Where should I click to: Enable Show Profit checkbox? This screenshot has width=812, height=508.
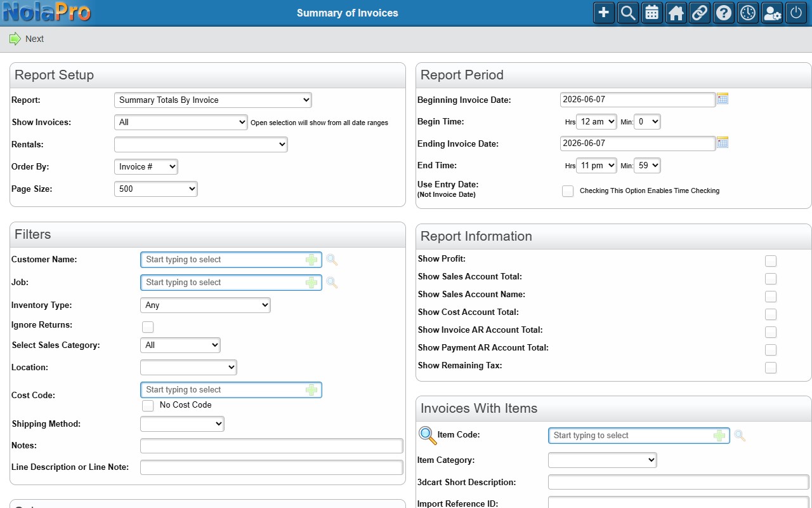[771, 261]
